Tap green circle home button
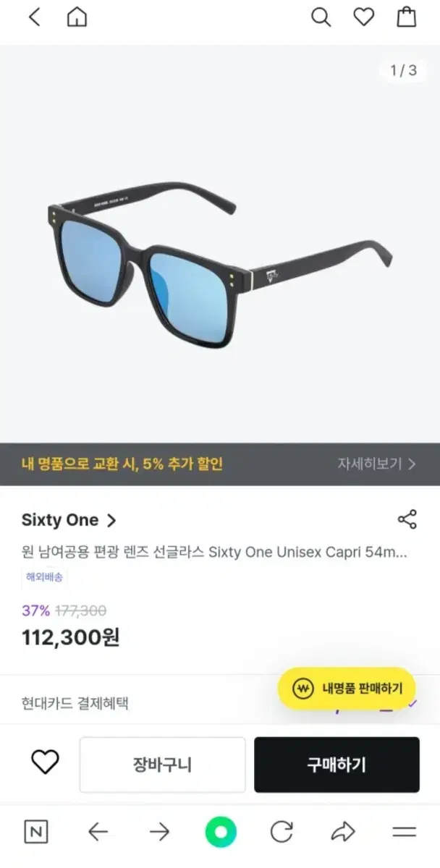The image size is (440, 868). tap(220, 832)
